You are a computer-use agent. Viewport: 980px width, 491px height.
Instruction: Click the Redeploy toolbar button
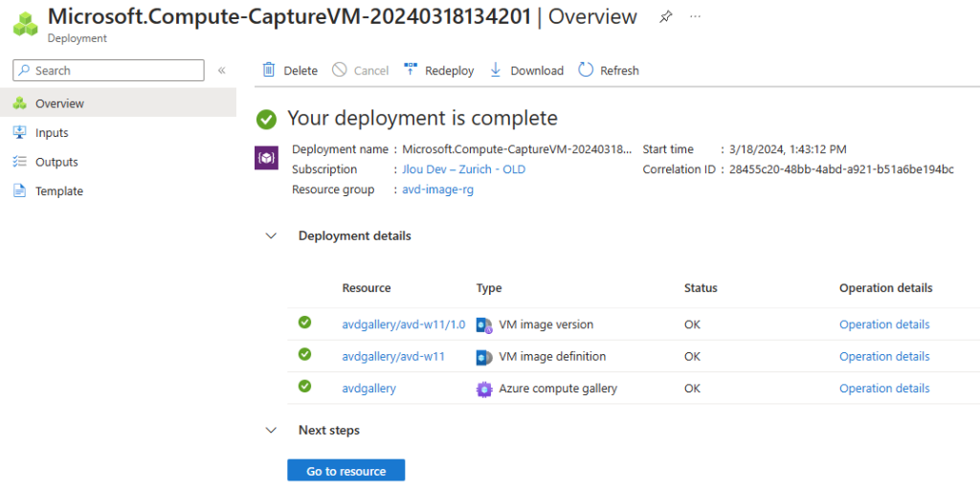pos(438,71)
